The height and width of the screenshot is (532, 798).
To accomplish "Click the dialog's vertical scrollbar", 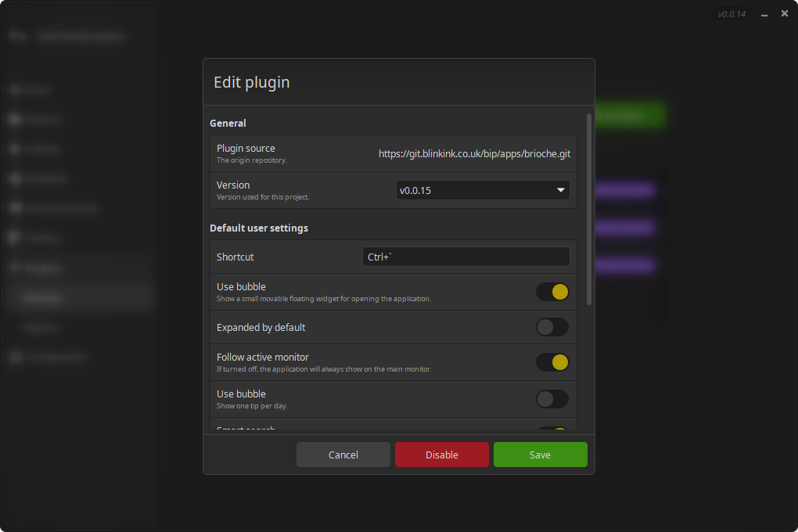I will (589, 210).
